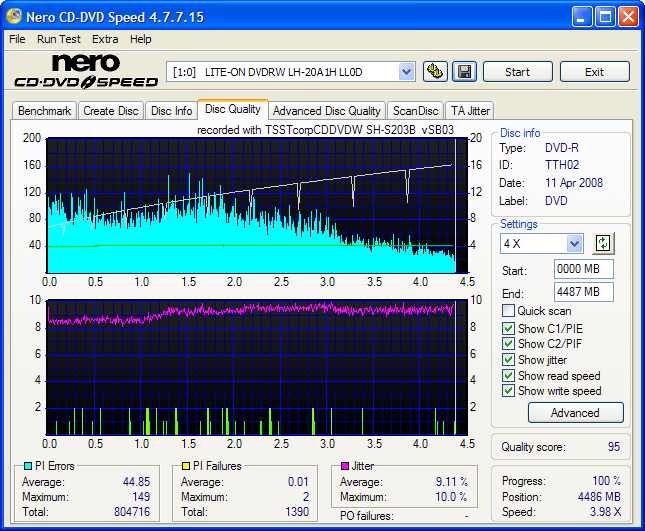Uncheck Show C1/PIE option
This screenshot has height=531, width=645.
509,328
